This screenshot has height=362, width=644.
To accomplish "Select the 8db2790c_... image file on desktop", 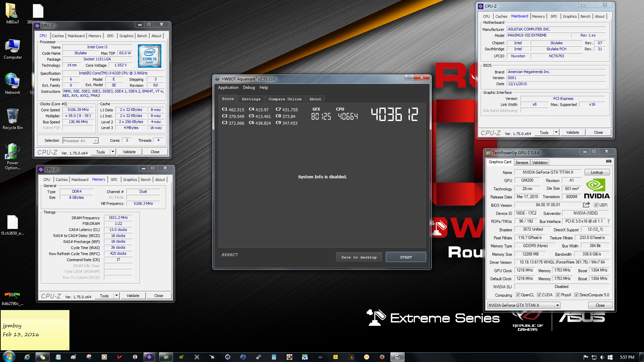I will point(12,298).
